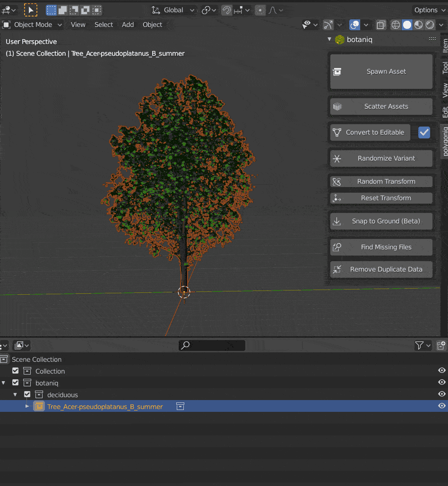Screen dimensions: 448x486
Task: Open the overlays options arrow
Action: (366, 25)
